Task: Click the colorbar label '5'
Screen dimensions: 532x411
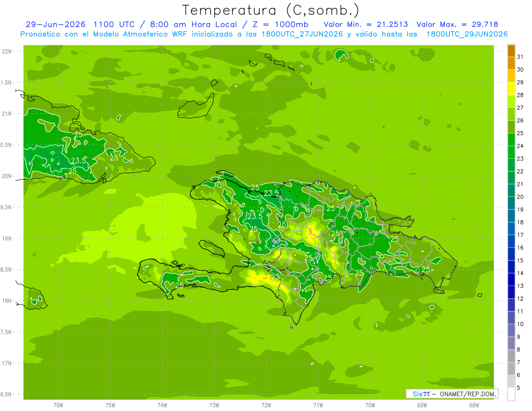Action: (x=519, y=388)
